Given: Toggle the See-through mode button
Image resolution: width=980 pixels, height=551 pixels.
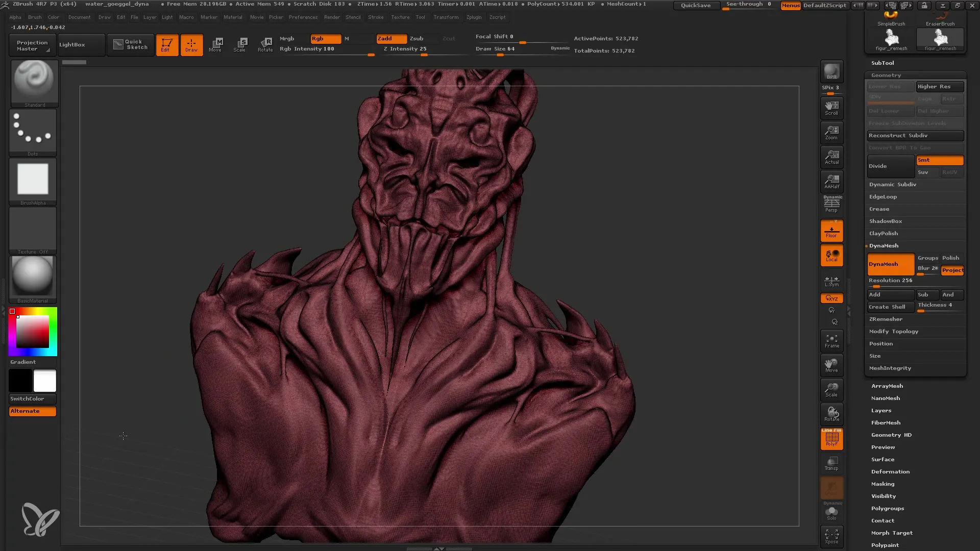Looking at the screenshot, I should 749,6.
